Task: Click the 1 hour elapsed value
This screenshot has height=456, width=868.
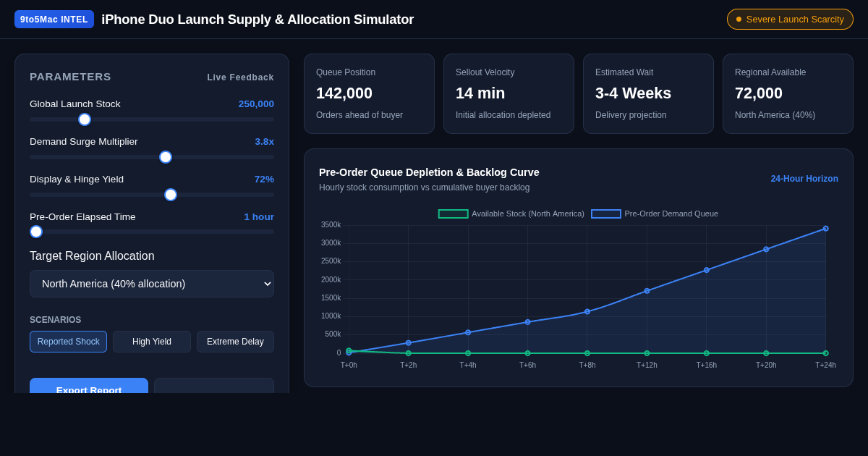Action: pos(259,216)
